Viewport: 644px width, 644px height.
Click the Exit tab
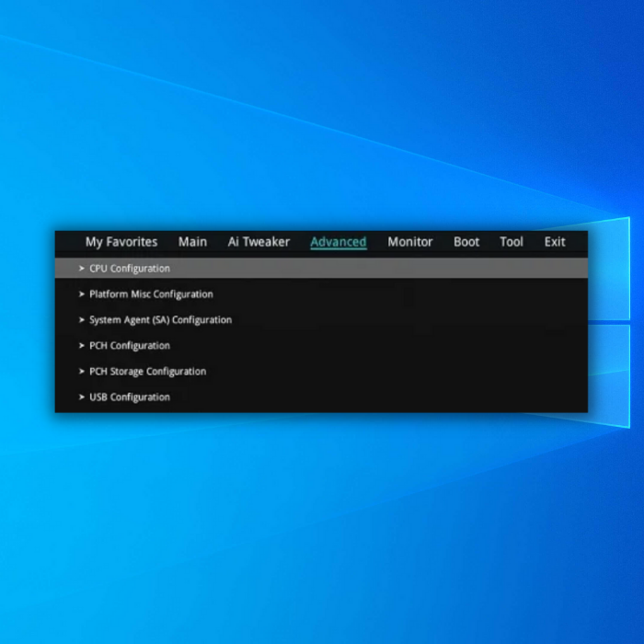[555, 242]
